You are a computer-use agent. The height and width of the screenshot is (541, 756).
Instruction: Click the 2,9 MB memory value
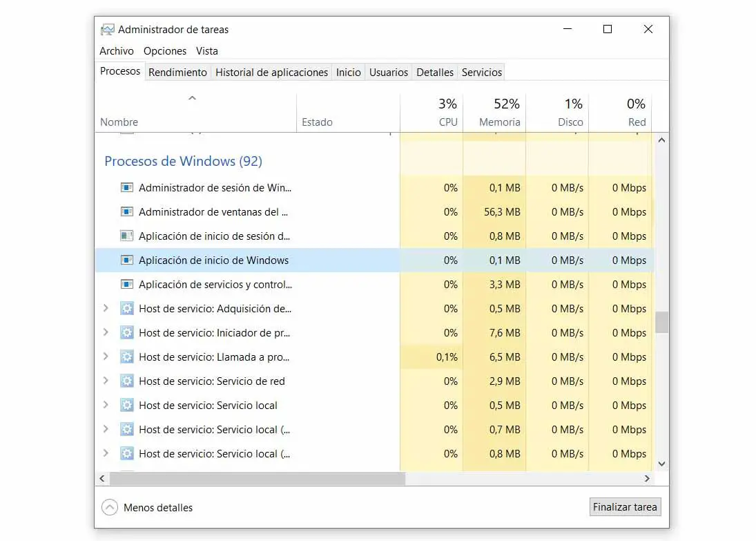click(505, 381)
